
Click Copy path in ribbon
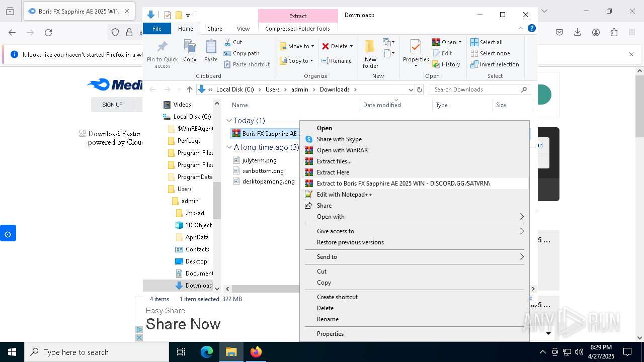(242, 53)
